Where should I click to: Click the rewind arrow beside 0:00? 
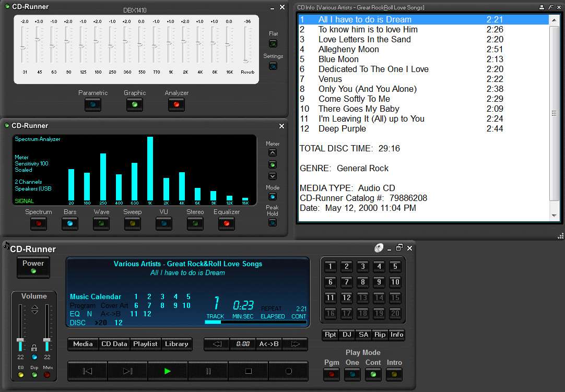tap(217, 344)
